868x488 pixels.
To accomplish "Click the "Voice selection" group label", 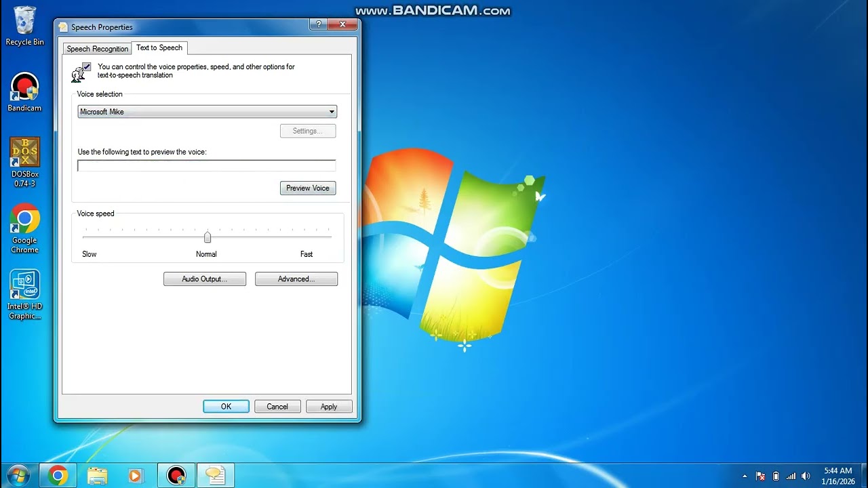I will pyautogui.click(x=100, y=94).
